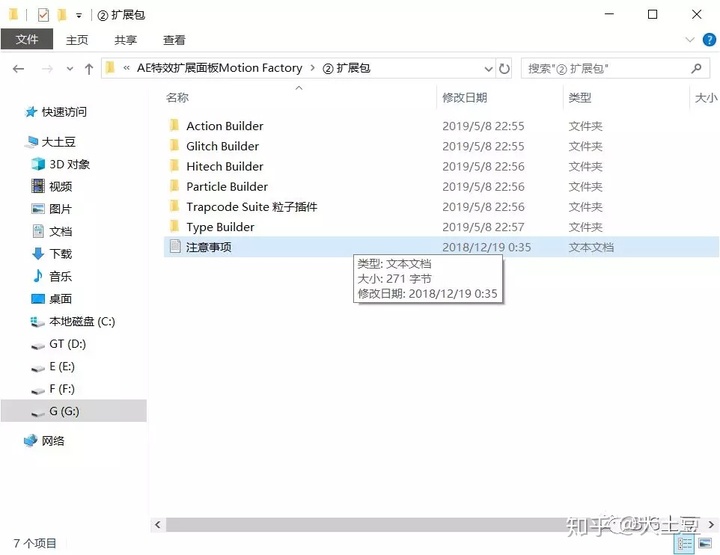Open the 文件 menu tab
The width and height of the screenshot is (720, 555).
click(x=27, y=39)
